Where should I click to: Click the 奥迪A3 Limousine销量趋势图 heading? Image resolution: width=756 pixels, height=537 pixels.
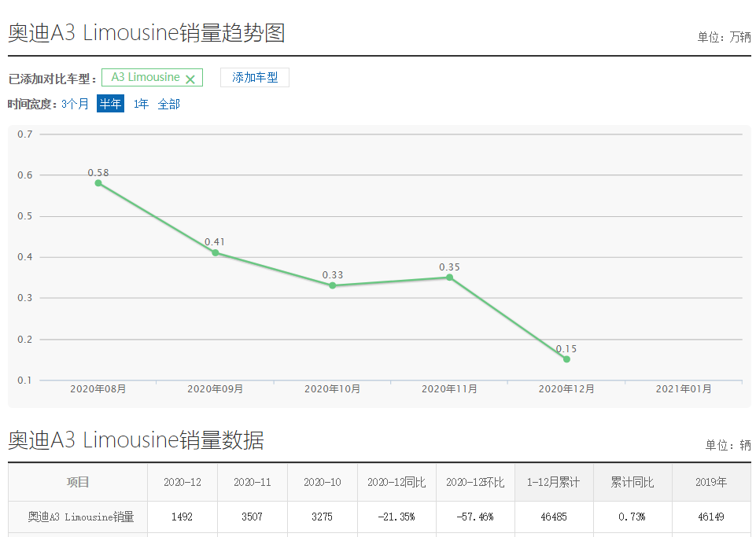146,33
